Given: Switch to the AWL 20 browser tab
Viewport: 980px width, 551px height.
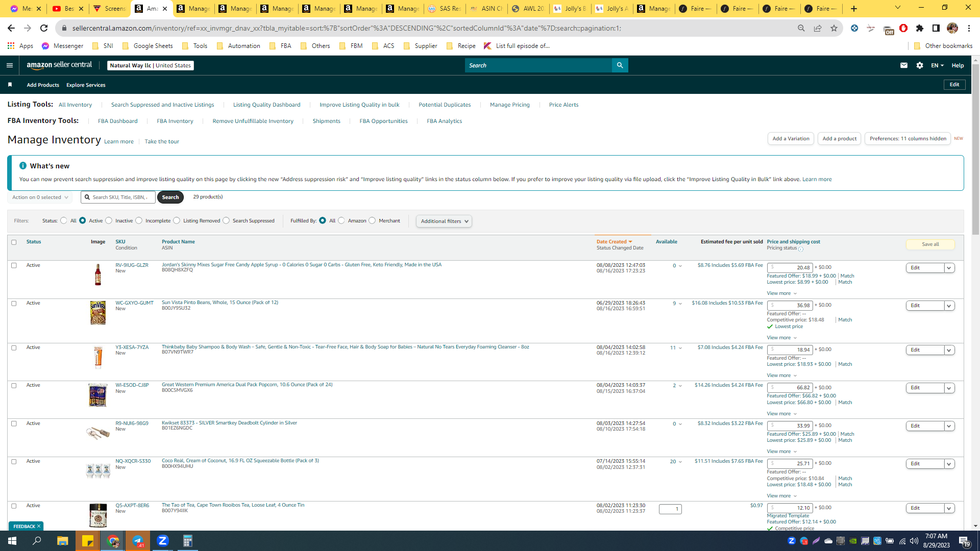Looking at the screenshot, I should click(x=528, y=9).
